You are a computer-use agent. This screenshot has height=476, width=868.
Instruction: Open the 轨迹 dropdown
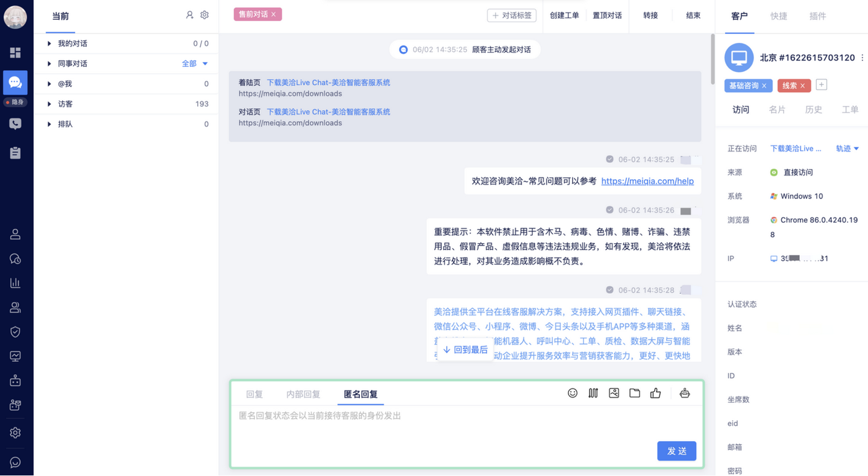847,148
